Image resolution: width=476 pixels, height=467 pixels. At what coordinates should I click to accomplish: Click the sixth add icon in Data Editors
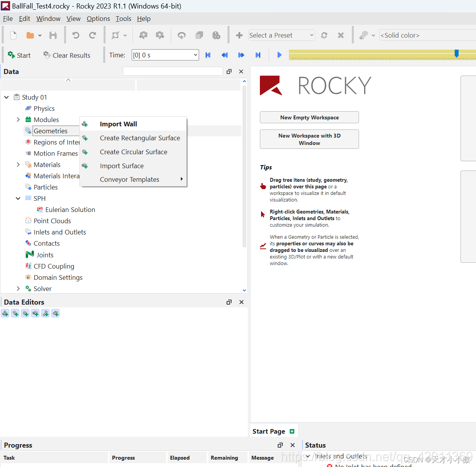(55, 313)
